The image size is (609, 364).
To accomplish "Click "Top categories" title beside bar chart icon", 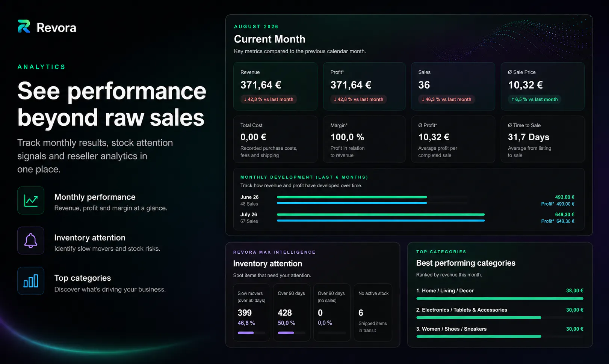I will [x=83, y=278].
